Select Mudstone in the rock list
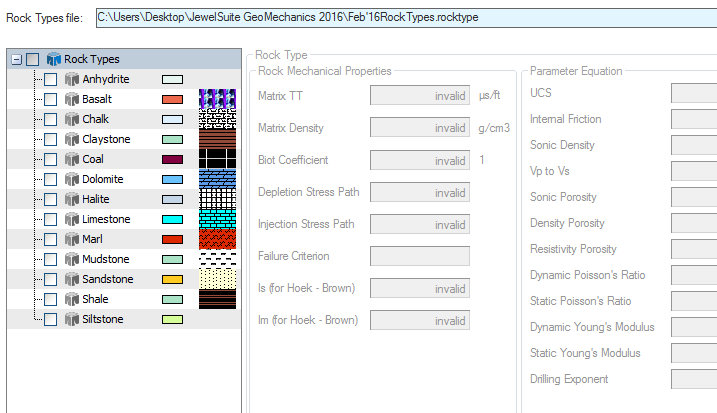Viewport: 717px width, 413px height. pos(106,259)
